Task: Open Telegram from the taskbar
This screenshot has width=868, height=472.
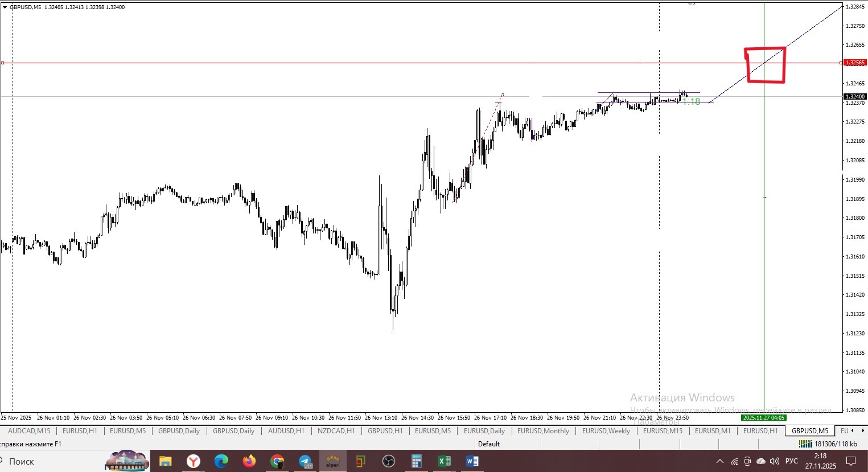Action: (305, 461)
